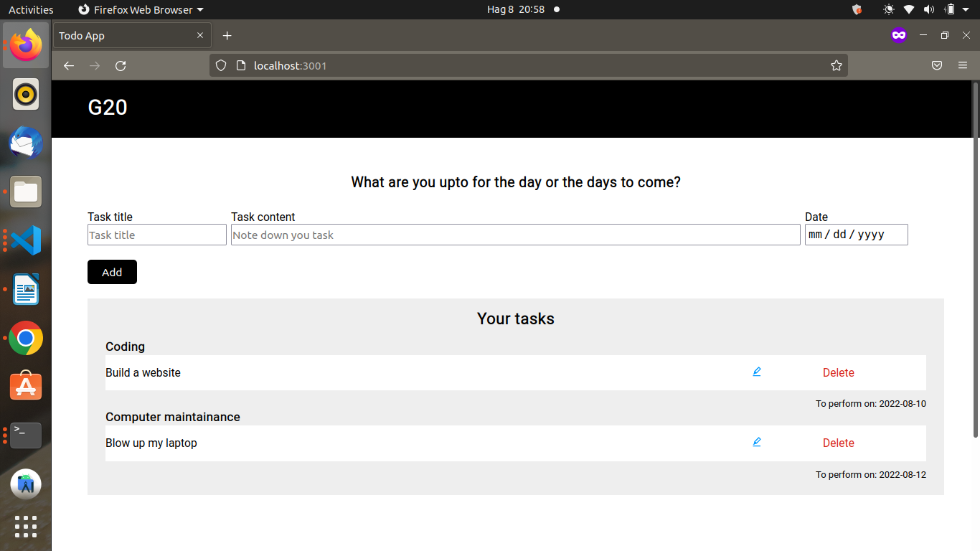Open the system menu dropdown arrow
This screenshot has width=980, height=551.
(966, 10)
